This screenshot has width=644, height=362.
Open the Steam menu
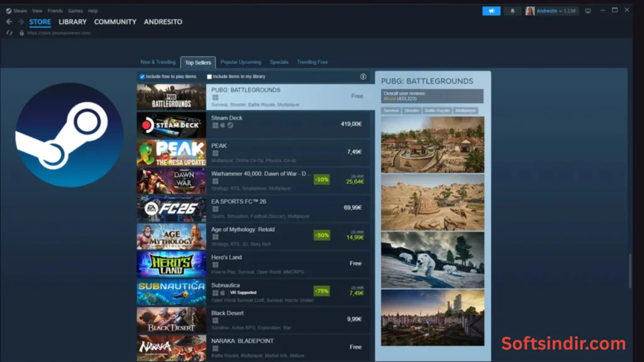coord(17,11)
